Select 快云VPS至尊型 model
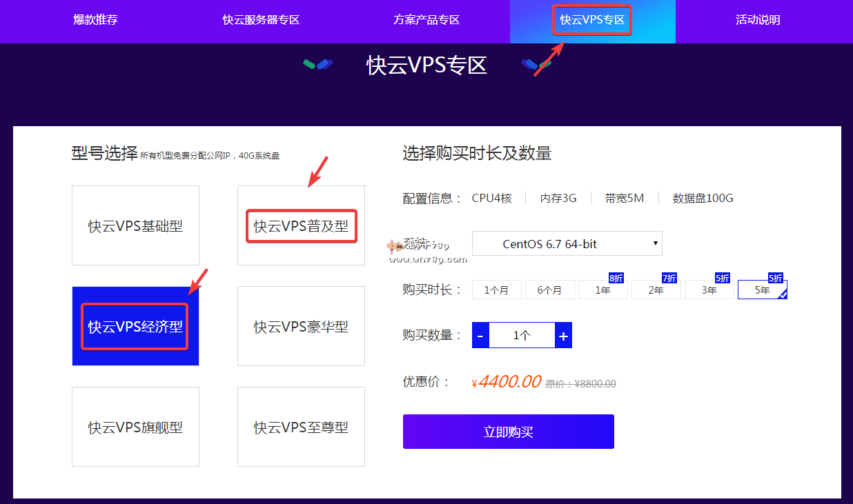This screenshot has height=504, width=853. 301,427
